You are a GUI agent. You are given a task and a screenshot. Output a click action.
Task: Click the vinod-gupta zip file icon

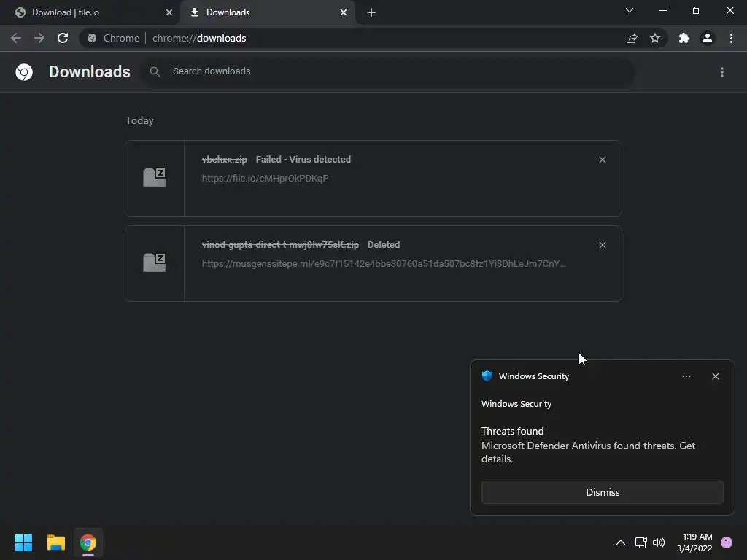(x=155, y=262)
